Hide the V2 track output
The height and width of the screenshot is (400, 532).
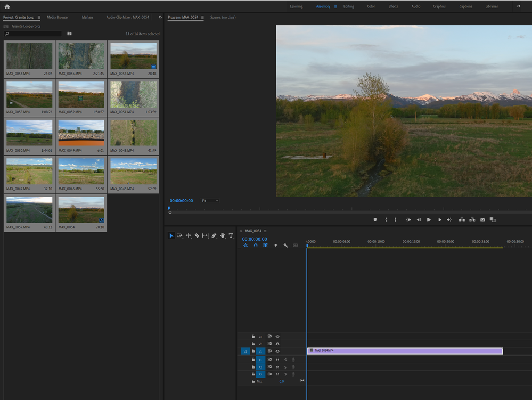click(x=277, y=344)
